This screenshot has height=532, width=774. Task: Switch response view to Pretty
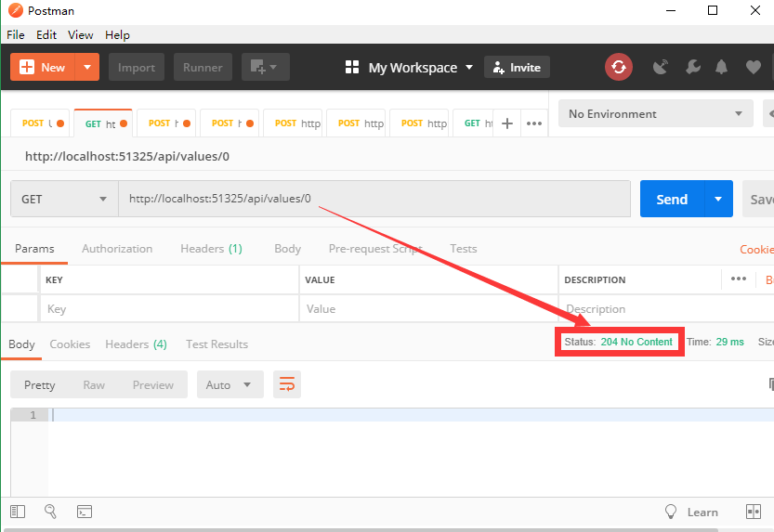(39, 384)
